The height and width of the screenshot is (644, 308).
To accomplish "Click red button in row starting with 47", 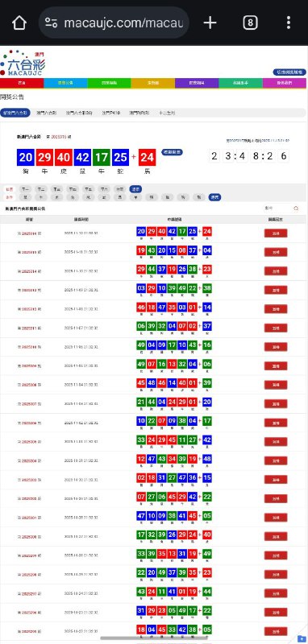I will tap(276, 518).
